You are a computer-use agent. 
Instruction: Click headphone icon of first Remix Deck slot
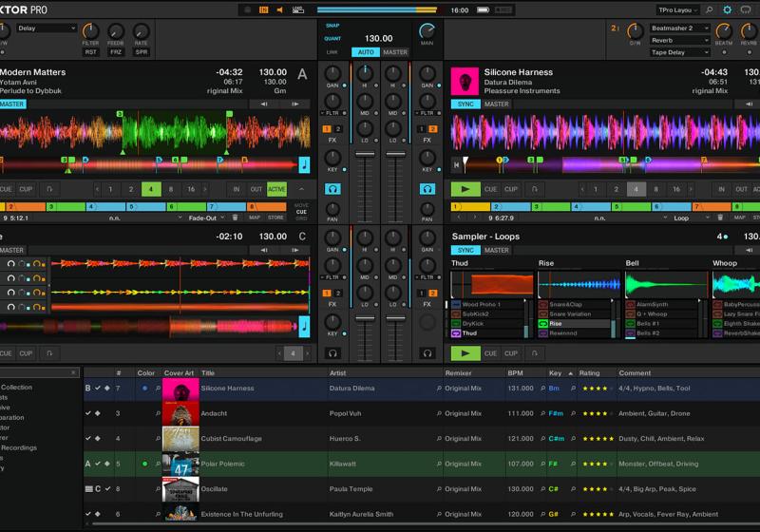(11, 263)
